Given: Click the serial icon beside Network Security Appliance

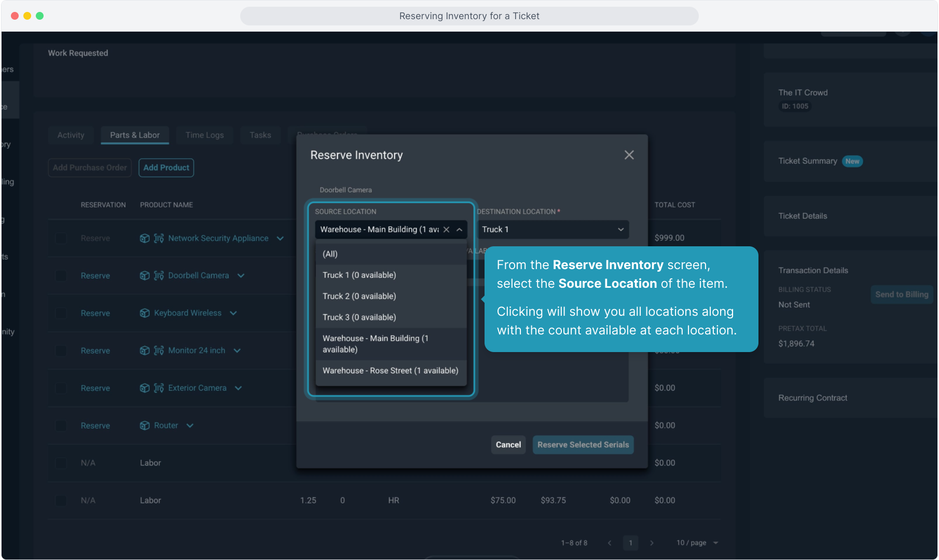Looking at the screenshot, I should [x=159, y=239].
